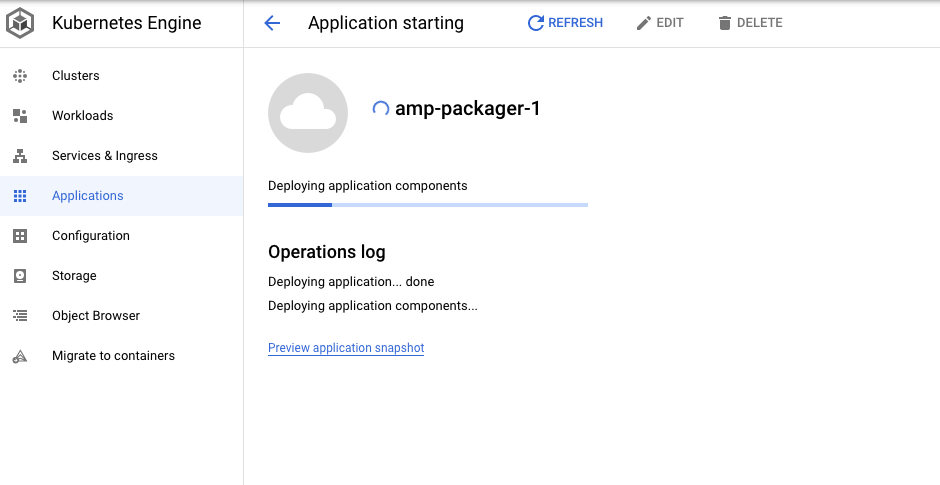Click the Migrate to containers icon
Image resolution: width=940 pixels, height=485 pixels.
pyautogui.click(x=20, y=356)
